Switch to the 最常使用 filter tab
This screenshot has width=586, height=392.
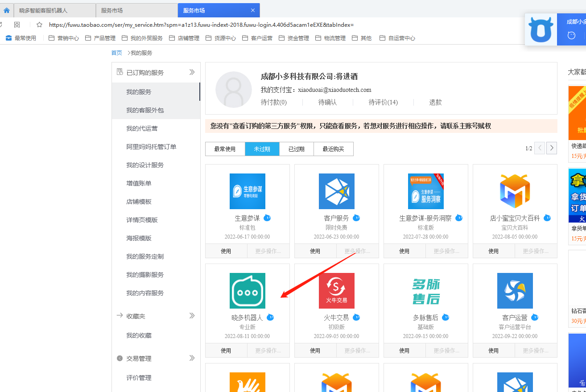[x=225, y=149]
